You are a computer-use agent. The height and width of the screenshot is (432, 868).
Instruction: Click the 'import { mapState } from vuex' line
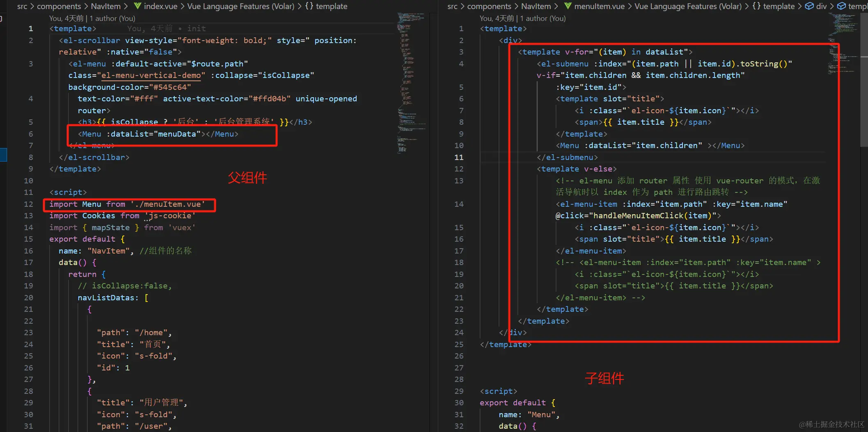[122, 228]
